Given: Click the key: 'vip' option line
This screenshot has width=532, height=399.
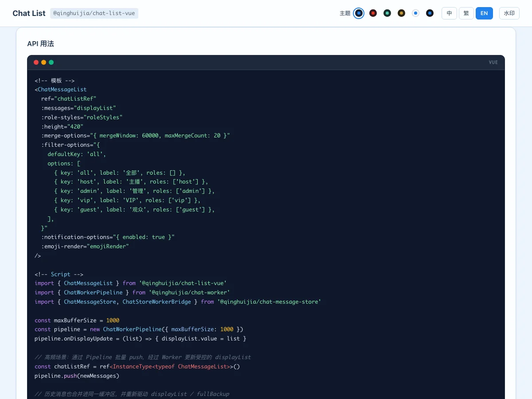Looking at the screenshot, I should point(128,200).
